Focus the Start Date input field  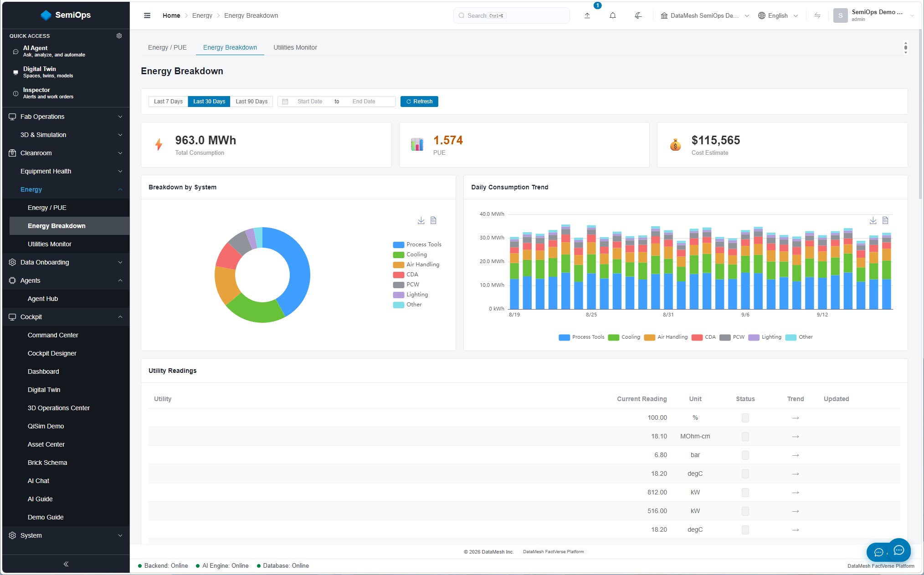pyautogui.click(x=310, y=102)
